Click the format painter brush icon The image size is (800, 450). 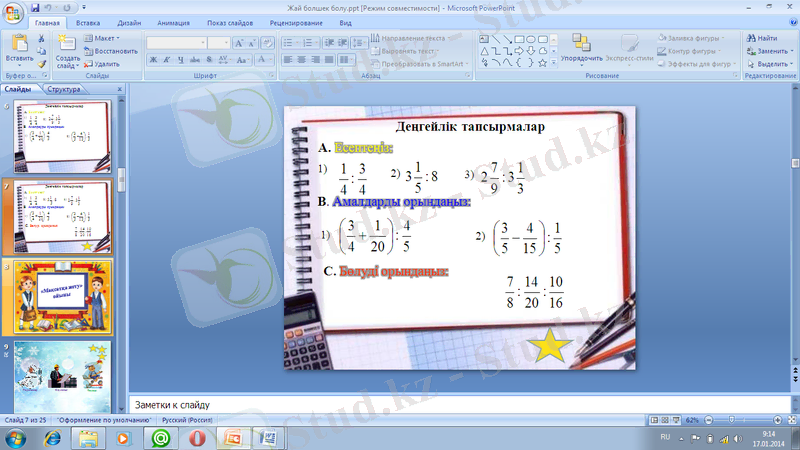pyautogui.click(x=41, y=62)
